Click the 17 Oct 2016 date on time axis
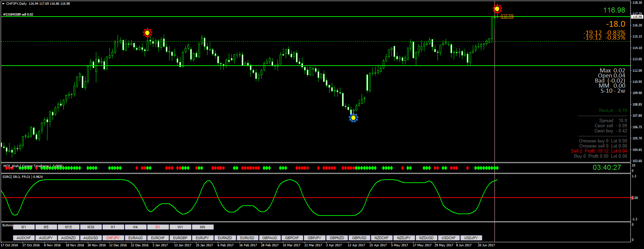The height and width of the screenshot is (249, 644). (9, 245)
